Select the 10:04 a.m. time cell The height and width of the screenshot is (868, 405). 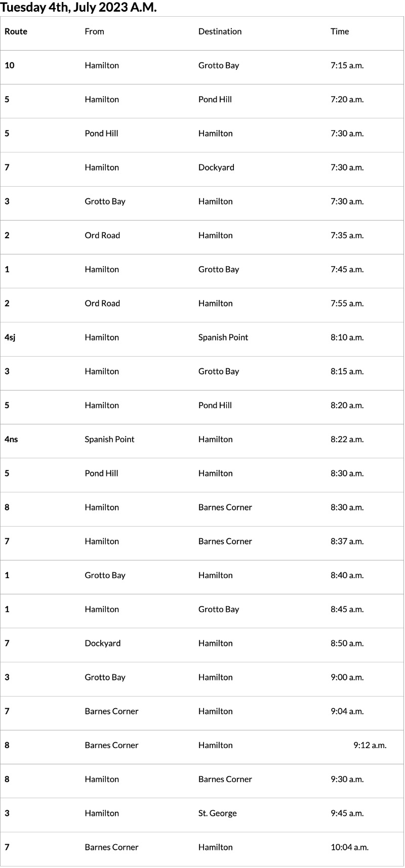349,847
